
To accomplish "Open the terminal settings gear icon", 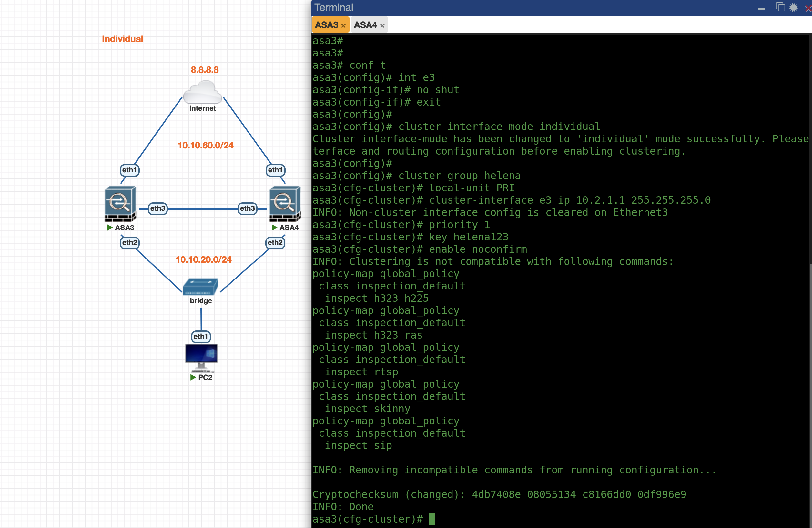I will 794,7.
